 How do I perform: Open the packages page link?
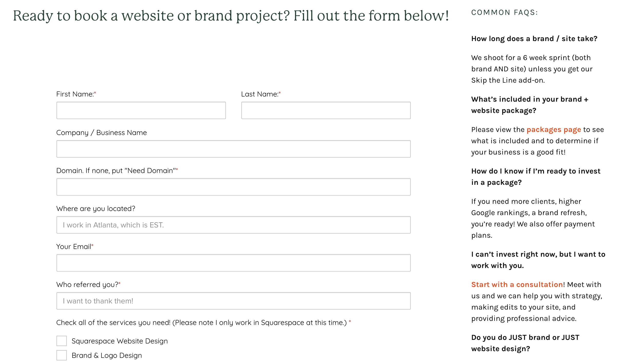point(554,130)
